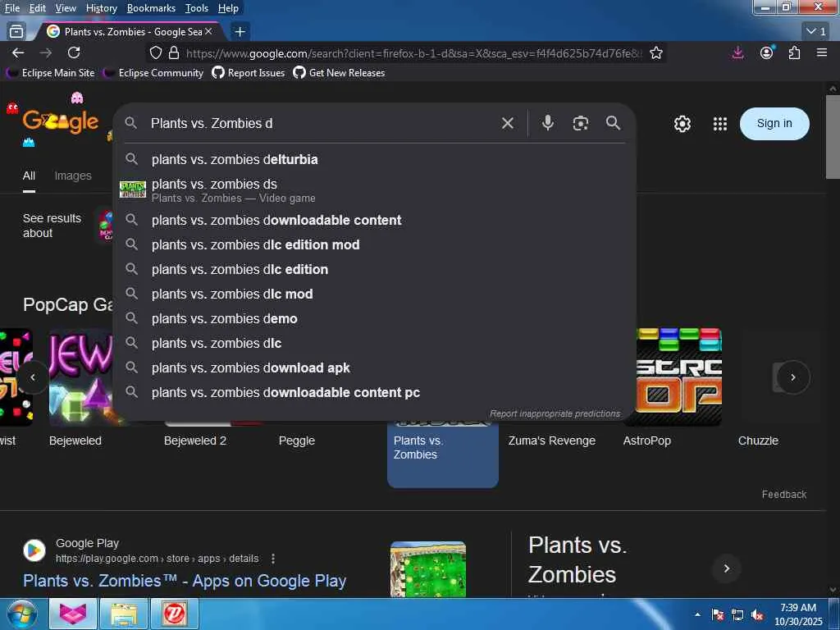Open the File menu
Screen dimensions: 840x630
point(11,8)
